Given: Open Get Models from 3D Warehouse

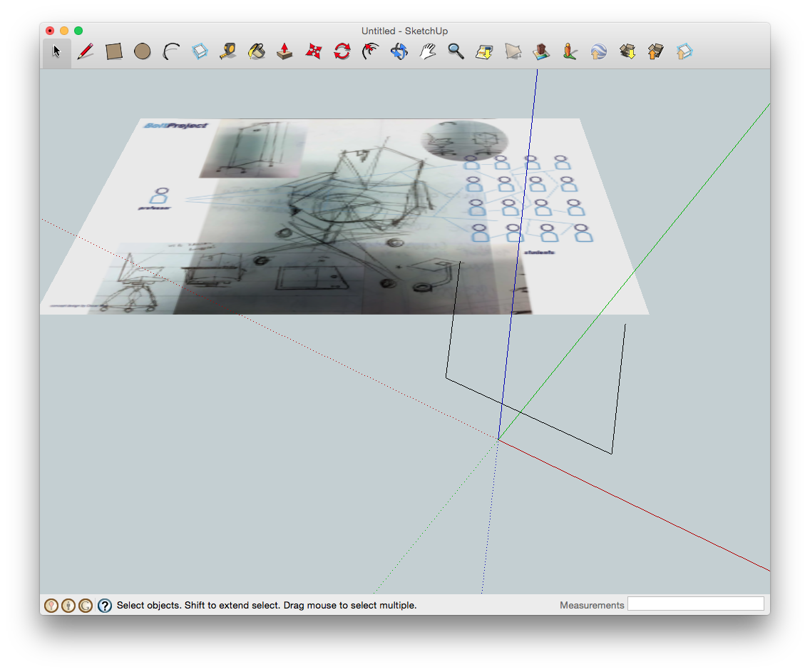Looking at the screenshot, I should [627, 51].
